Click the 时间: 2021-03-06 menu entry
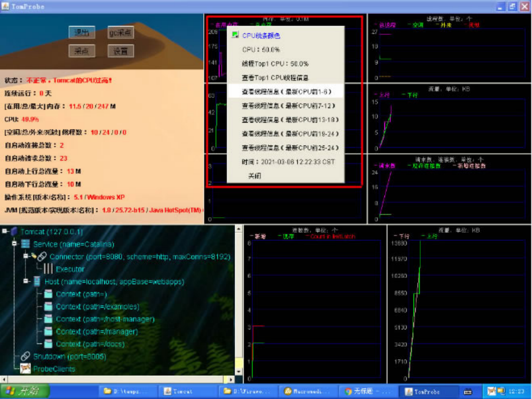 (x=285, y=162)
